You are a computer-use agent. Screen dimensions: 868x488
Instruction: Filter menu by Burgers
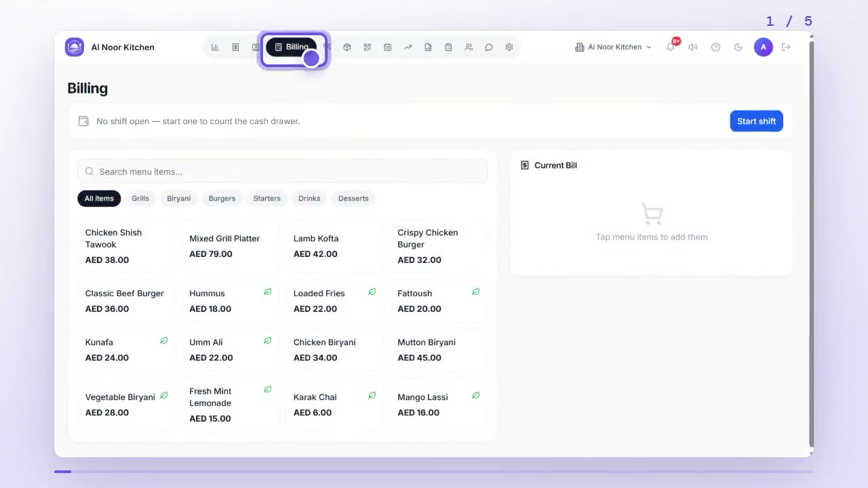coord(222,199)
